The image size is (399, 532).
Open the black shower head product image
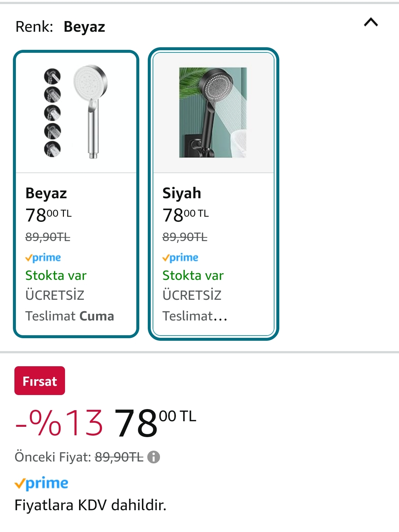213,112
